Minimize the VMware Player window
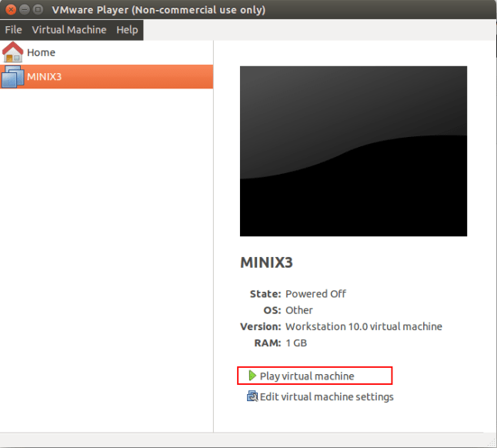 (x=25, y=9)
